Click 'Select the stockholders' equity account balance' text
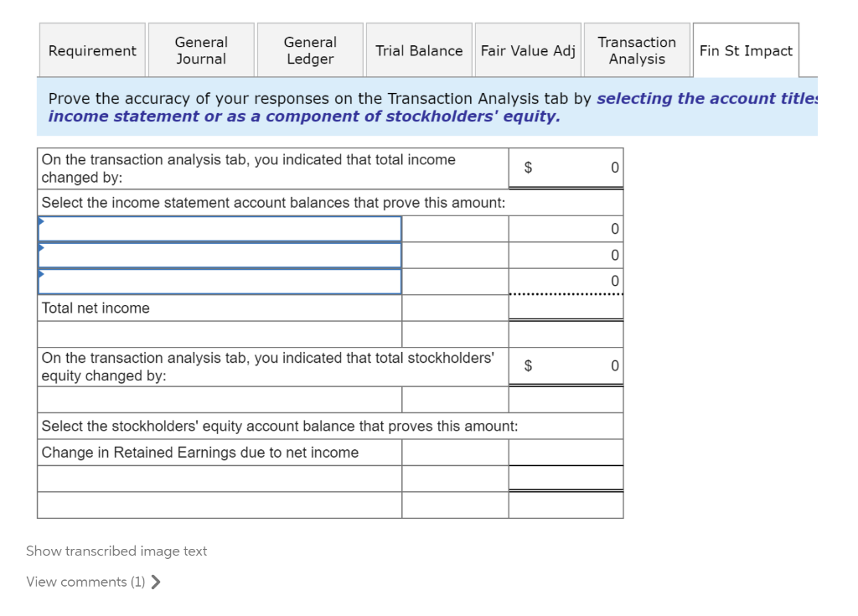Screen dimensions: 858x616 280,426
